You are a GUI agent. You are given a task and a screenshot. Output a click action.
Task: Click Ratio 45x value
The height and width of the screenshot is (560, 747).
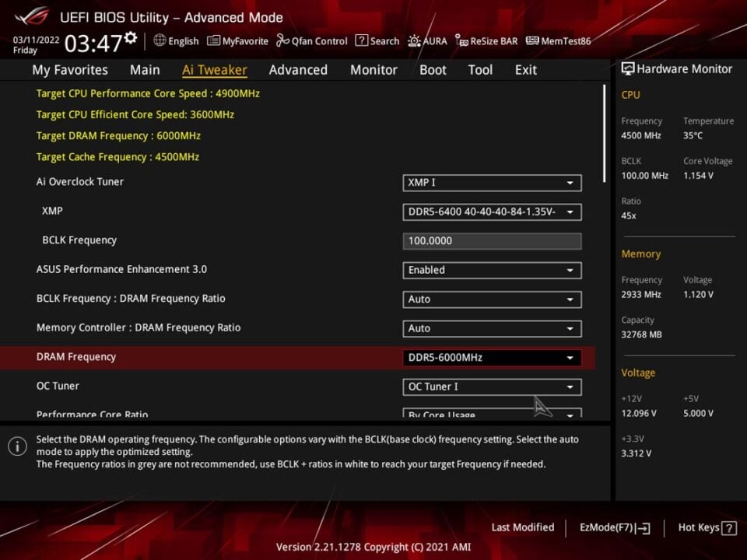629,215
